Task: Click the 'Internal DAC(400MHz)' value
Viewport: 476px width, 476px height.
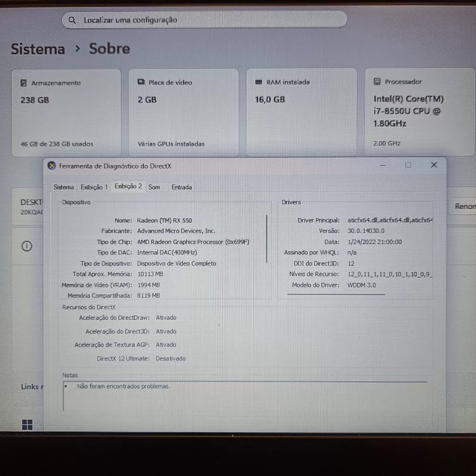Action: pyautogui.click(x=167, y=253)
